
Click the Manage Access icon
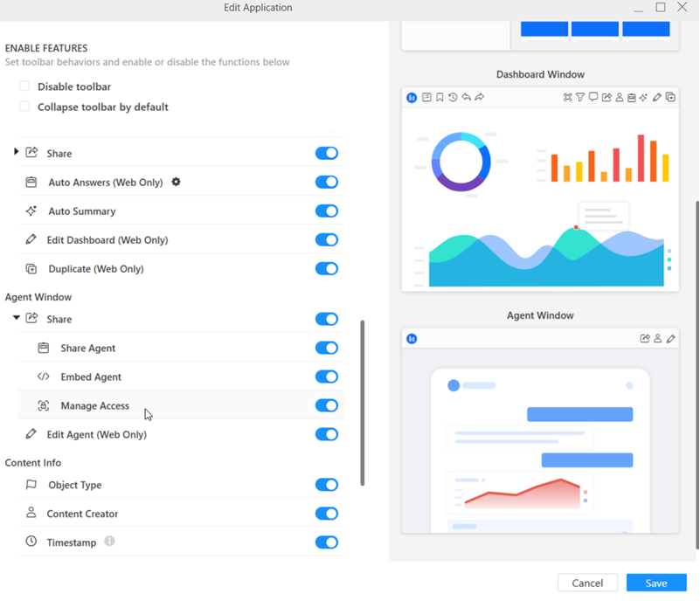tap(43, 406)
